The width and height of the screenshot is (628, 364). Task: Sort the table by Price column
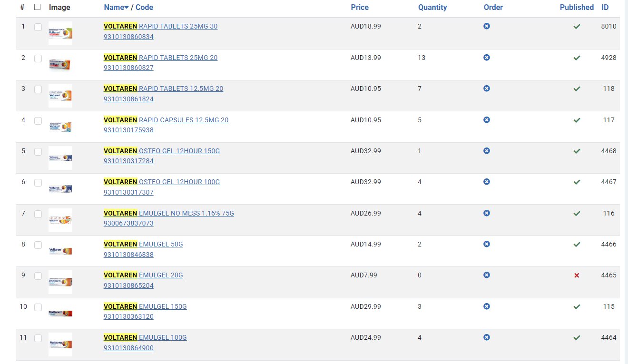tap(360, 7)
